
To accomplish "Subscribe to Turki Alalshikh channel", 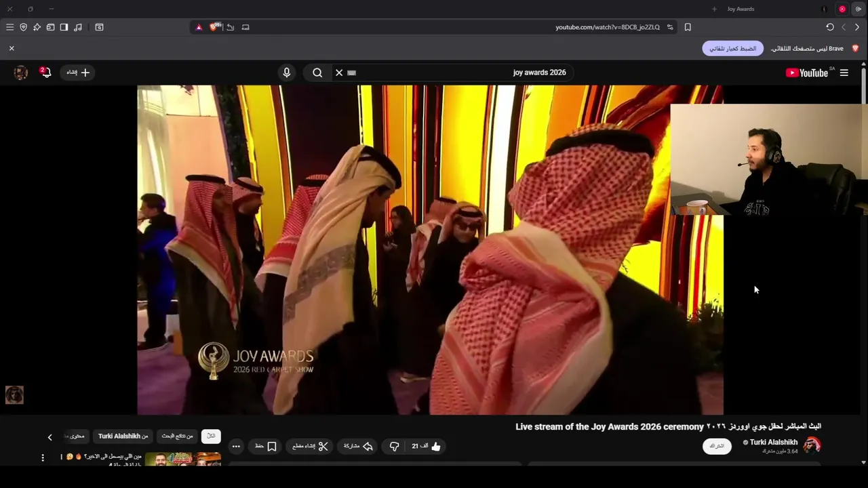I will [x=717, y=446].
